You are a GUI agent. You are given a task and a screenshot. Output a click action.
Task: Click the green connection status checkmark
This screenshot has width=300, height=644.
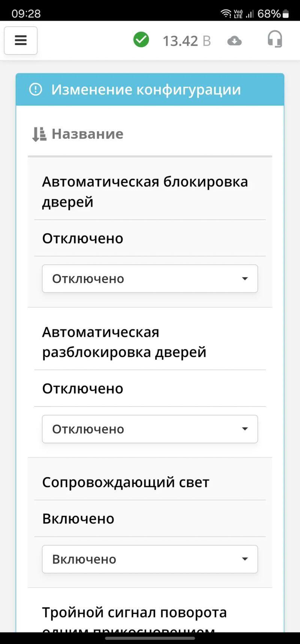click(141, 40)
